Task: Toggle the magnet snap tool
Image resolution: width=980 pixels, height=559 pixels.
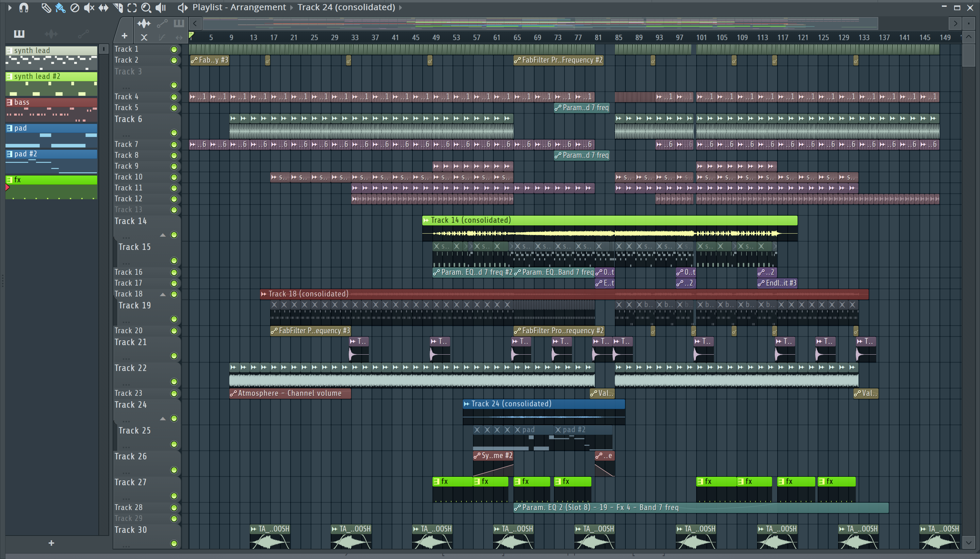Action: pos(24,7)
